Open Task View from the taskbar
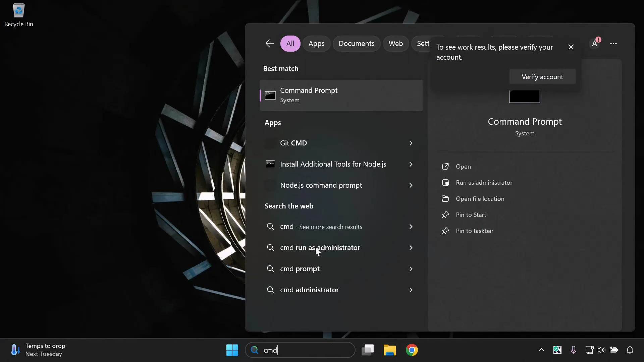 point(368,350)
